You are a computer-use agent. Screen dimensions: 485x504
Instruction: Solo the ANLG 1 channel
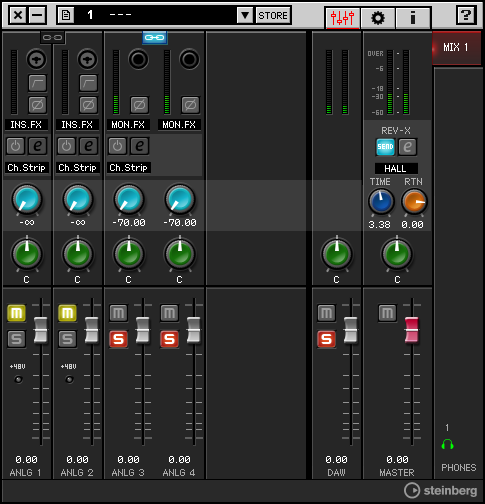(16, 339)
